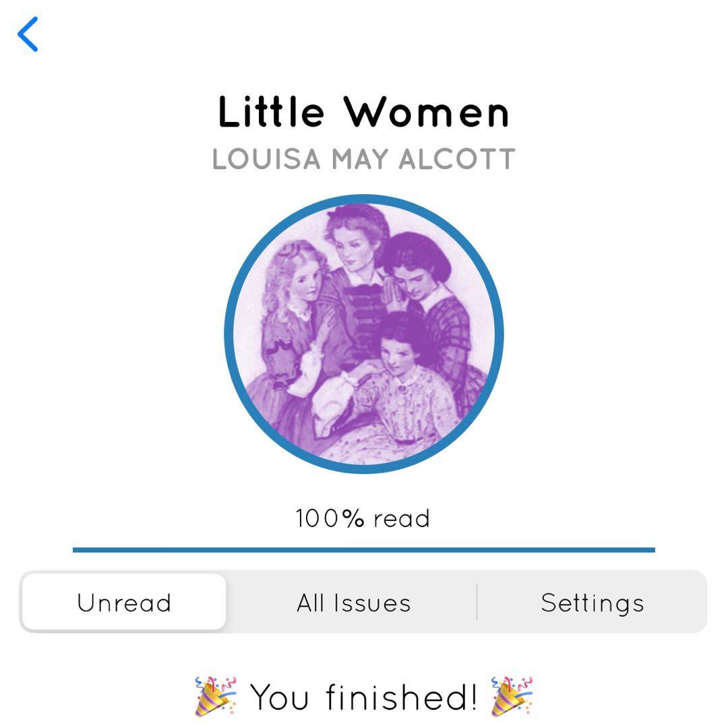This screenshot has width=728, height=728.
Task: Open the Little Women cover illustration
Action: [x=364, y=334]
